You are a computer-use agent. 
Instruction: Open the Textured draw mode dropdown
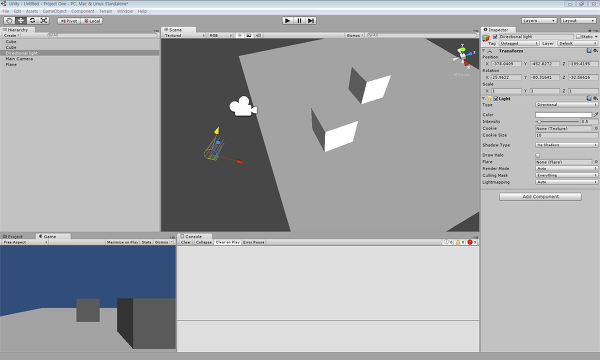[x=184, y=35]
